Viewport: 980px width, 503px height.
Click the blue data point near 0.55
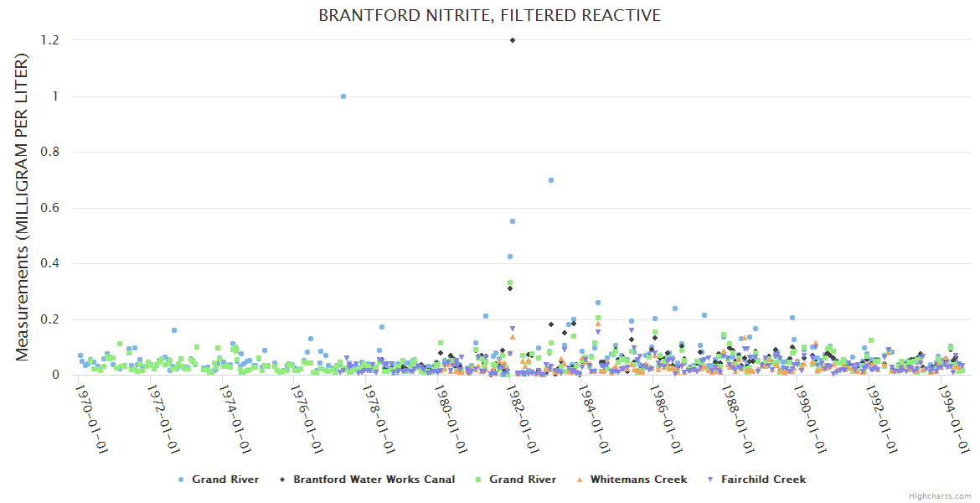pyautogui.click(x=513, y=221)
